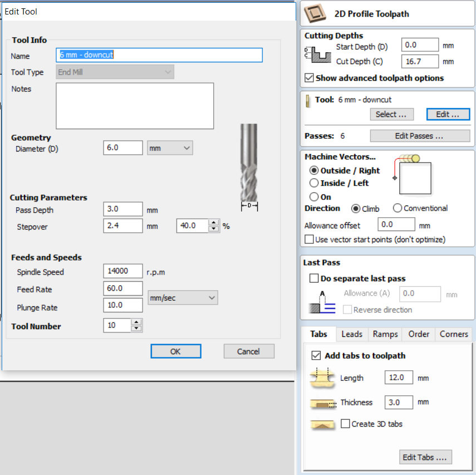Click the tool Name input field

pos(159,55)
